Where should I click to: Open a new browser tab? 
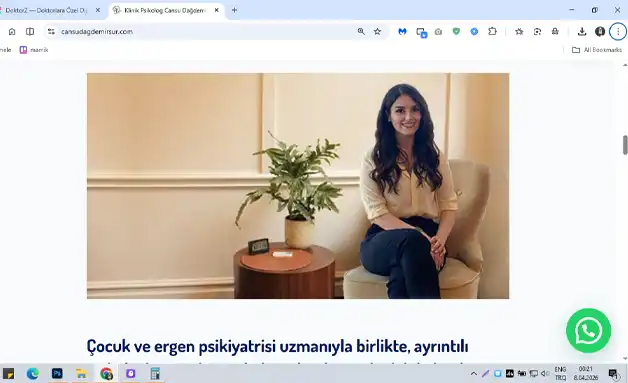click(x=235, y=10)
